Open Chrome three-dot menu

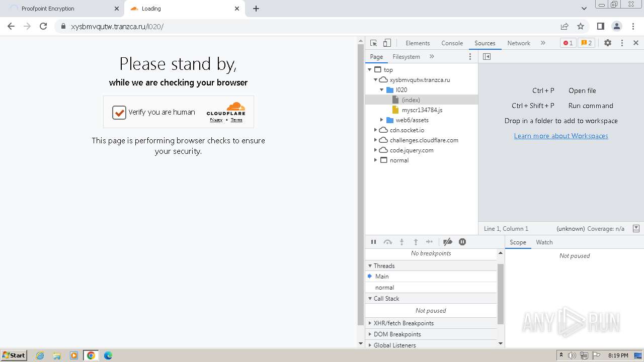pos(633,26)
